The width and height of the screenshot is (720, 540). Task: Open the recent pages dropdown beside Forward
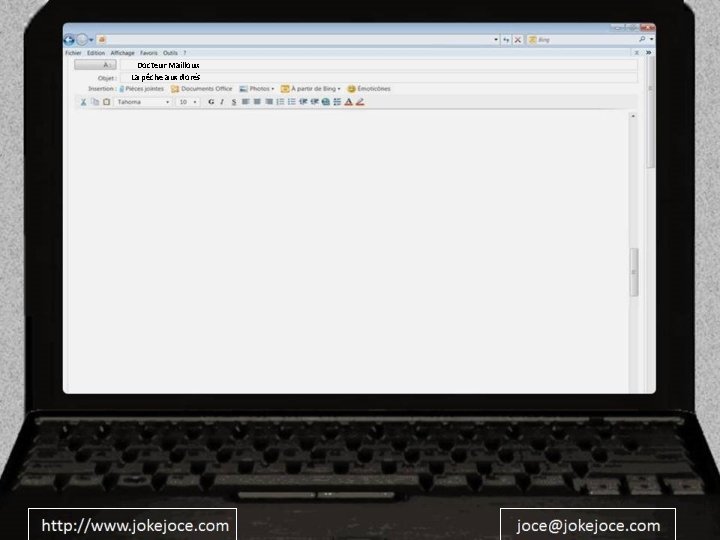(91, 40)
